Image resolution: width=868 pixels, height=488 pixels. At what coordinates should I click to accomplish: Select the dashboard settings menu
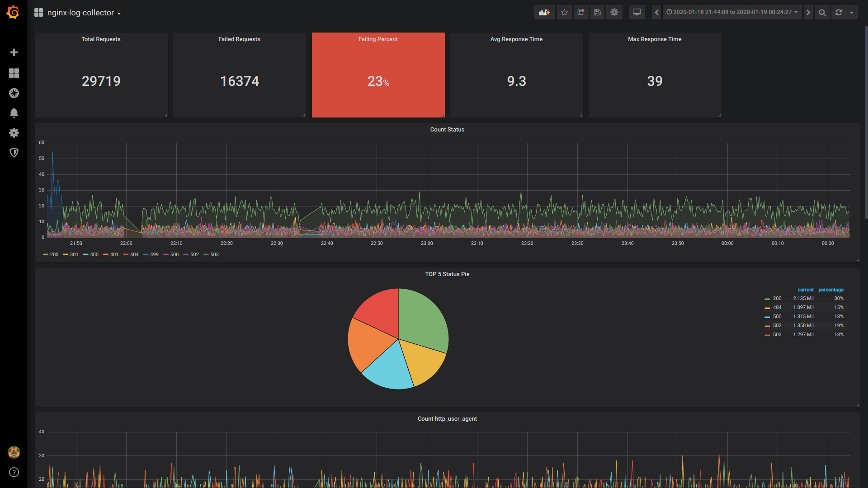614,12
